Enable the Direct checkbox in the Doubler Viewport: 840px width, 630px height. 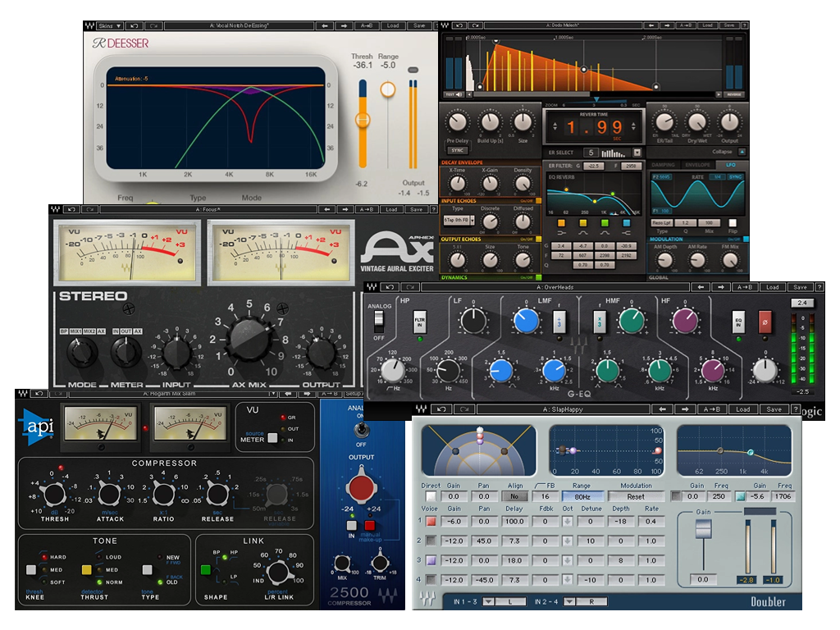coord(431,496)
